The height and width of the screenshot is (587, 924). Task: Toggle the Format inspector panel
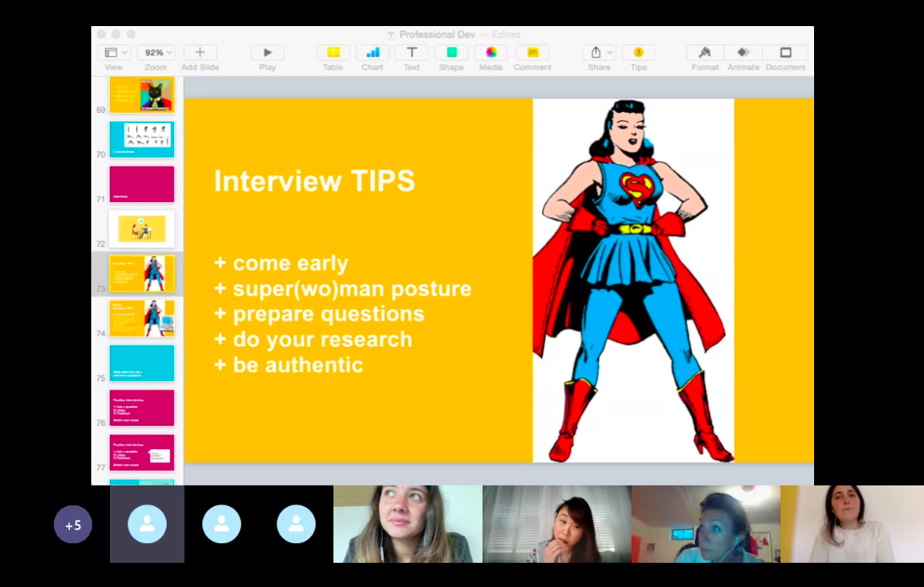(x=705, y=53)
